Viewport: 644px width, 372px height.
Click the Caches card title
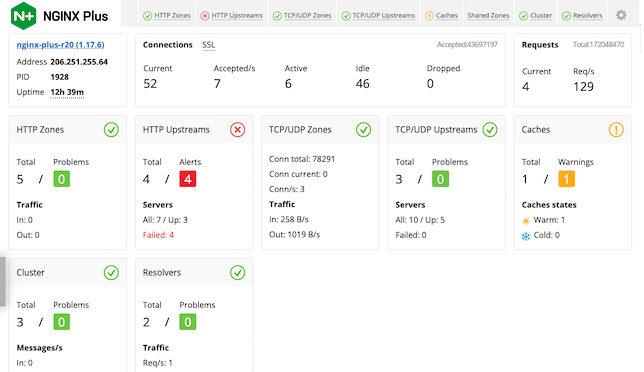[536, 130]
